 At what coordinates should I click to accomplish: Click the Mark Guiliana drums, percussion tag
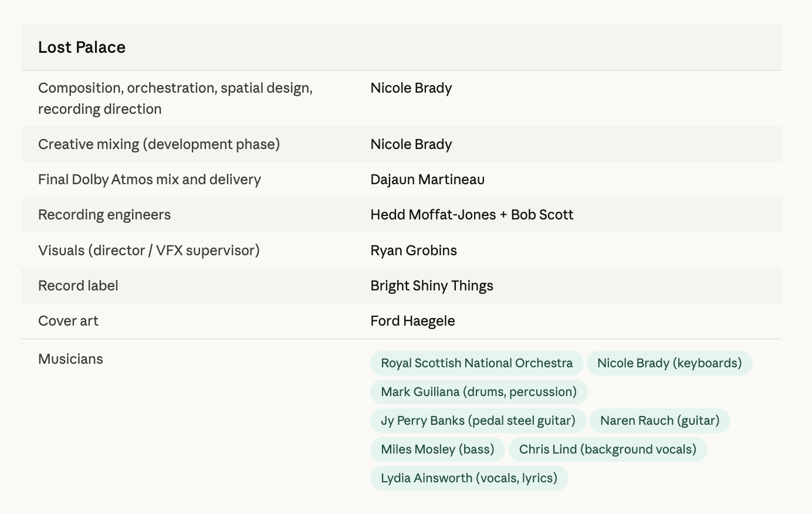click(x=478, y=392)
